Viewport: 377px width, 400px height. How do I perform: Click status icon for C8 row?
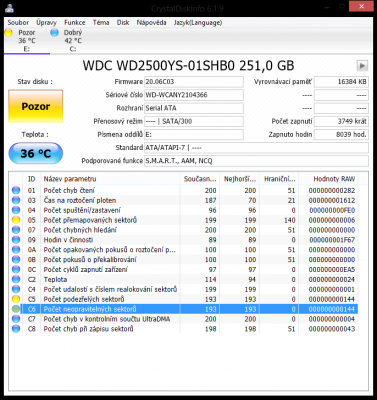pyautogui.click(x=16, y=329)
